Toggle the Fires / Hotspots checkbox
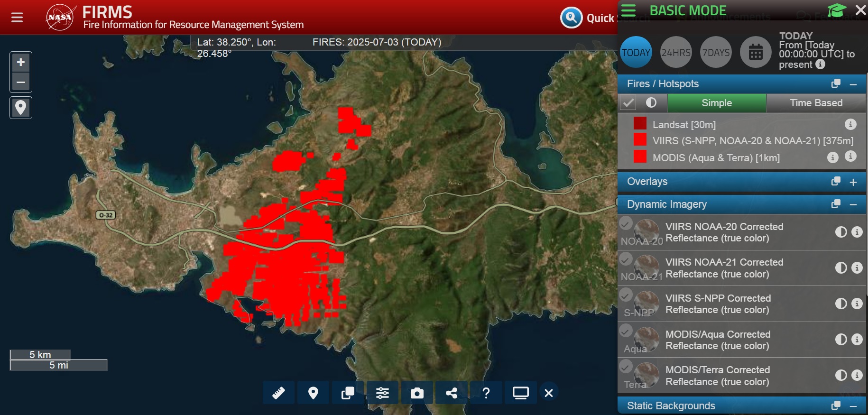868x415 pixels. point(628,102)
